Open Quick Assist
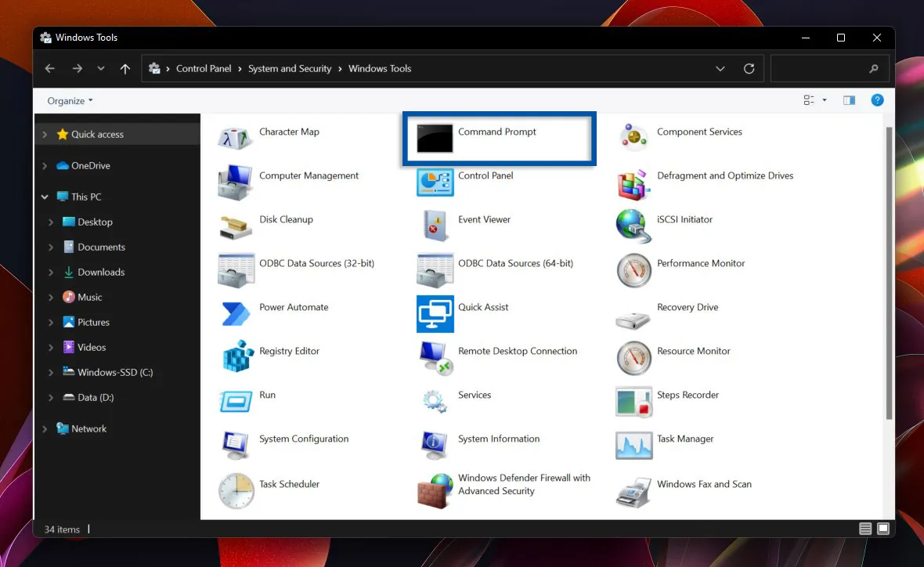This screenshot has width=924, height=567. (x=483, y=307)
